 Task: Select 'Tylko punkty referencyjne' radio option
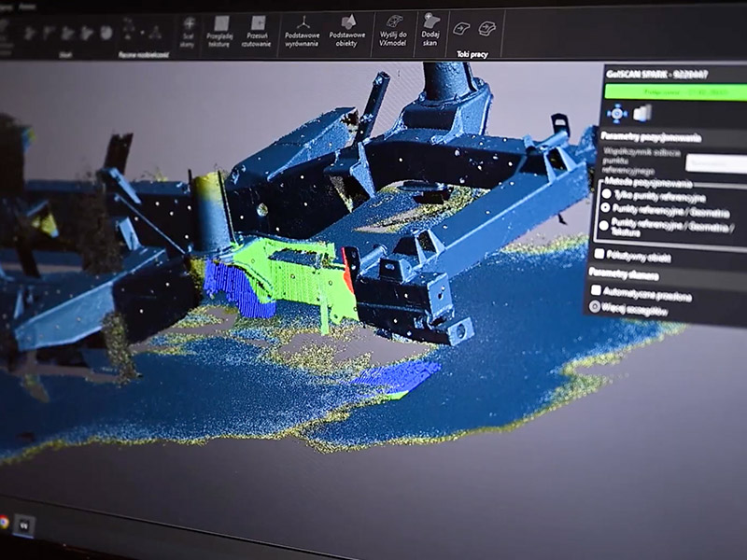tap(606, 197)
